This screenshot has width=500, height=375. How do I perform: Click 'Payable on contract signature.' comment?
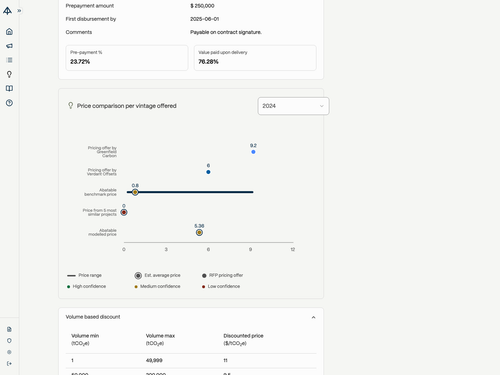(x=226, y=32)
